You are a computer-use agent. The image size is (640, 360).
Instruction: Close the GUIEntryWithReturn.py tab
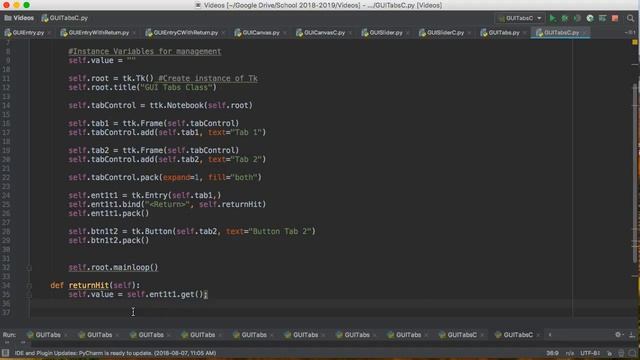pos(134,33)
